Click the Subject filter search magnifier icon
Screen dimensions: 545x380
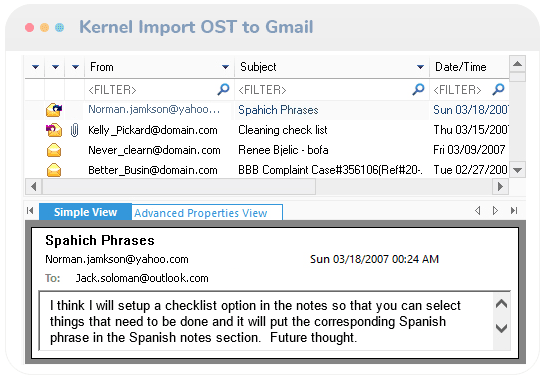click(x=418, y=90)
